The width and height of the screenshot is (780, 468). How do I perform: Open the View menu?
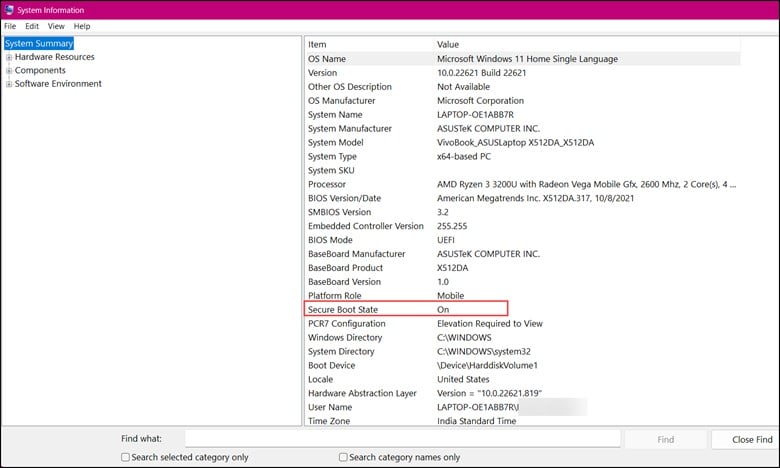[x=56, y=26]
